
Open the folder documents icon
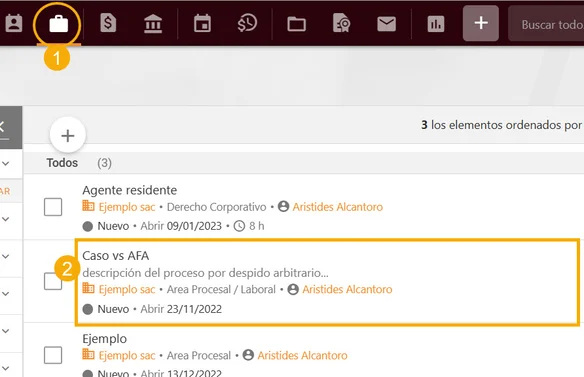pos(296,24)
